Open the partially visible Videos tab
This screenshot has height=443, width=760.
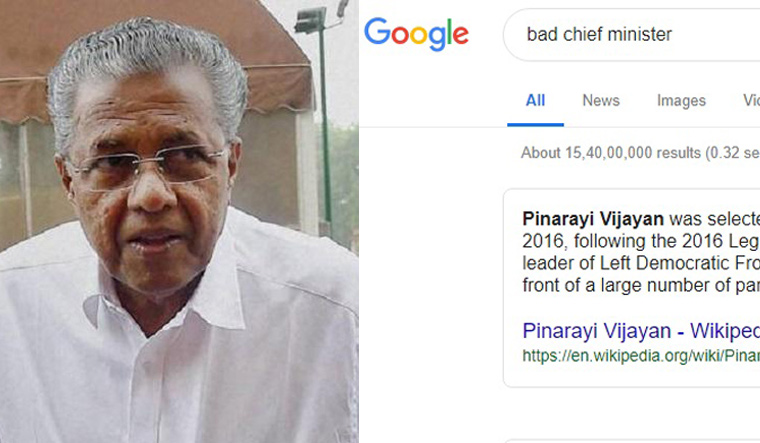point(751,100)
